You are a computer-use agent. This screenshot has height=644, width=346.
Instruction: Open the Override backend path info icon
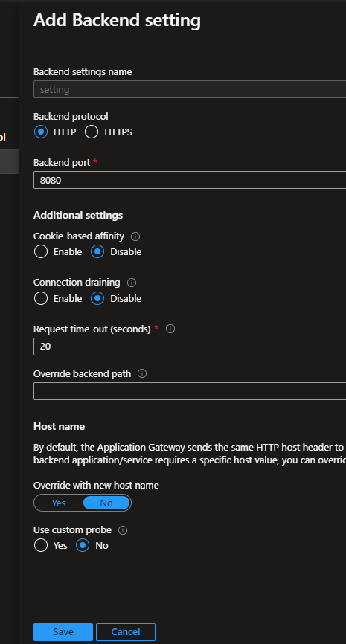coord(142,374)
